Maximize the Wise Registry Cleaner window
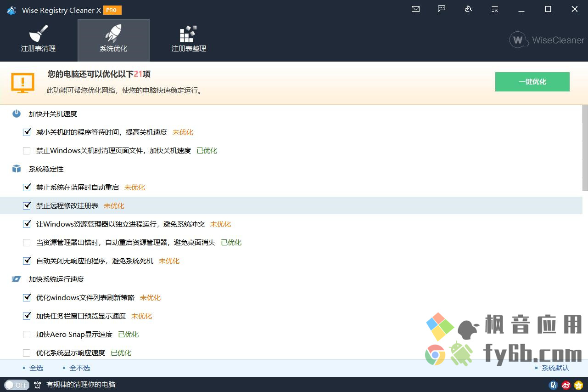 (548, 9)
